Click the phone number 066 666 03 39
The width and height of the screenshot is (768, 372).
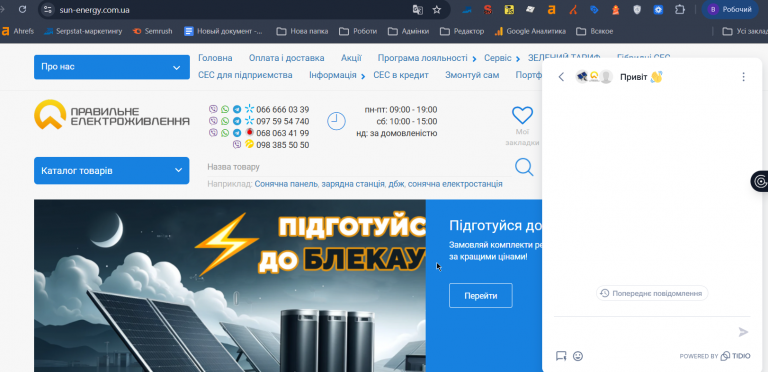click(282, 109)
